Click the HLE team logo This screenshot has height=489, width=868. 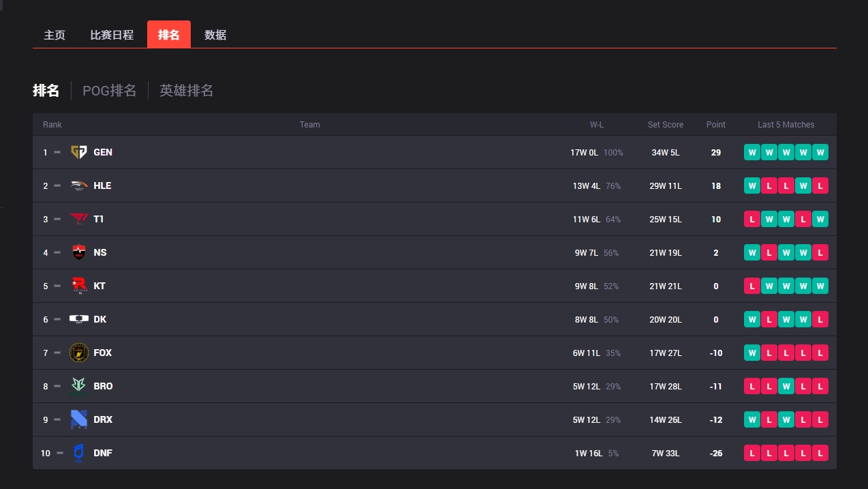[x=79, y=186]
